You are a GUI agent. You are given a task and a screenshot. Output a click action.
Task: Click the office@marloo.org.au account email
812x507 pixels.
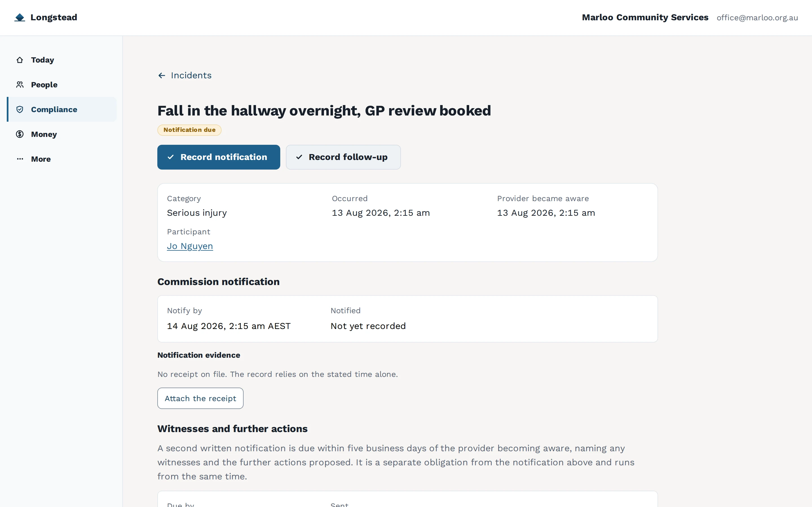click(x=757, y=18)
